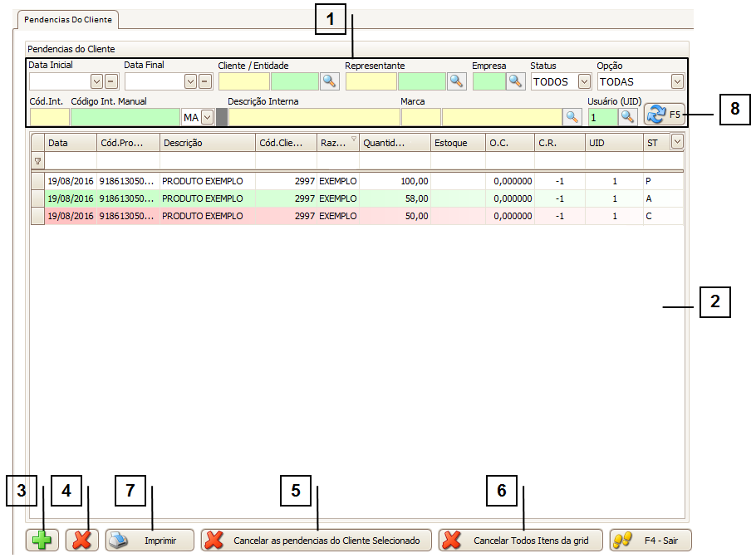The image size is (756, 558).
Task: Click the green plus add button
Action: pos(42,541)
